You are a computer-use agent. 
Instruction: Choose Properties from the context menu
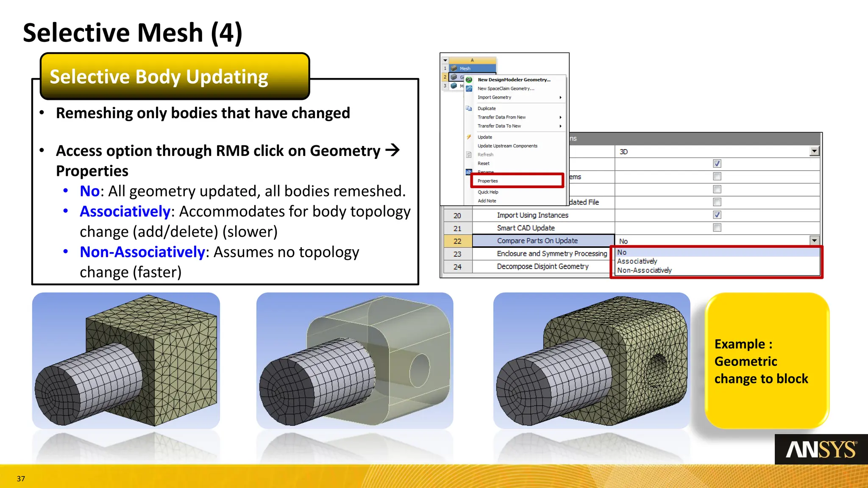coord(488,181)
